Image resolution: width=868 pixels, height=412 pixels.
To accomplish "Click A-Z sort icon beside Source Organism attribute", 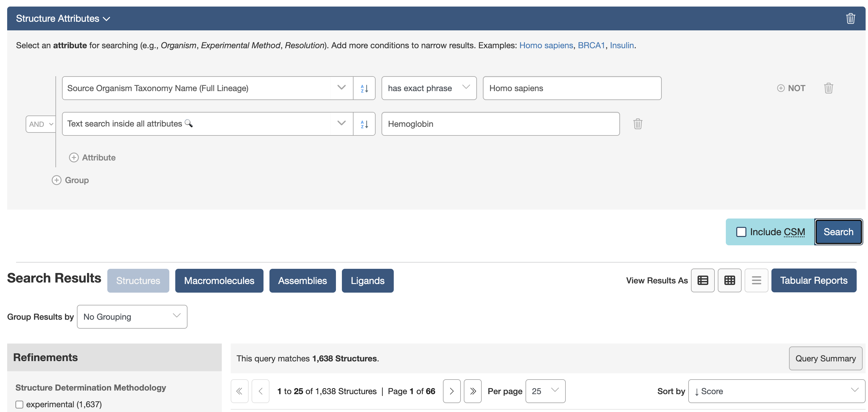I will click(364, 88).
